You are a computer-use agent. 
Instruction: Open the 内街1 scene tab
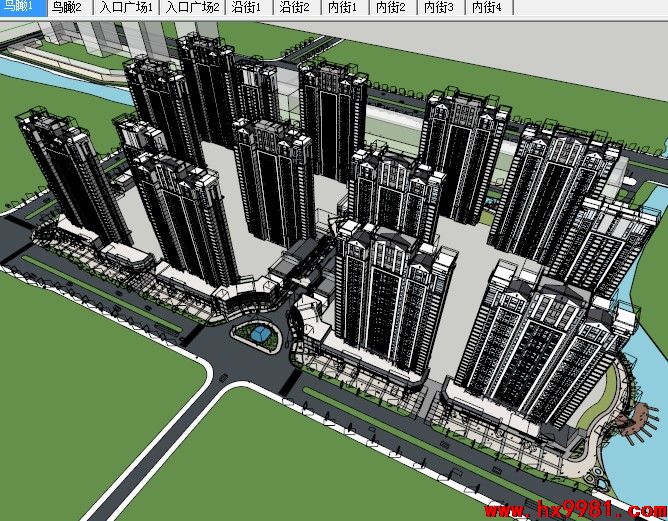(x=345, y=7)
